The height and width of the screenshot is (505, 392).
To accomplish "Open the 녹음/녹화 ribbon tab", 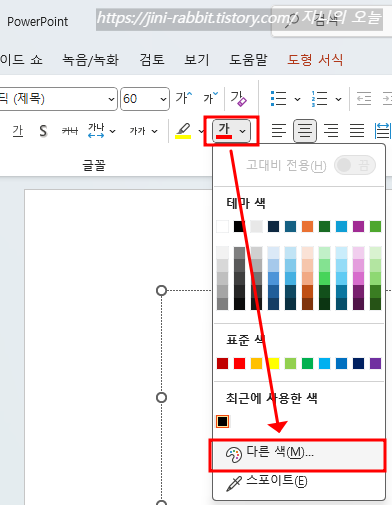I will point(90,60).
